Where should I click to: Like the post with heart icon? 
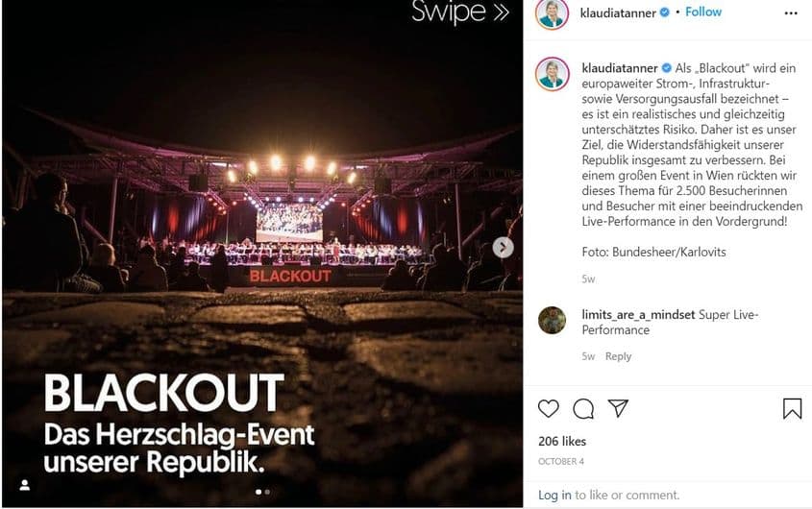pos(549,409)
